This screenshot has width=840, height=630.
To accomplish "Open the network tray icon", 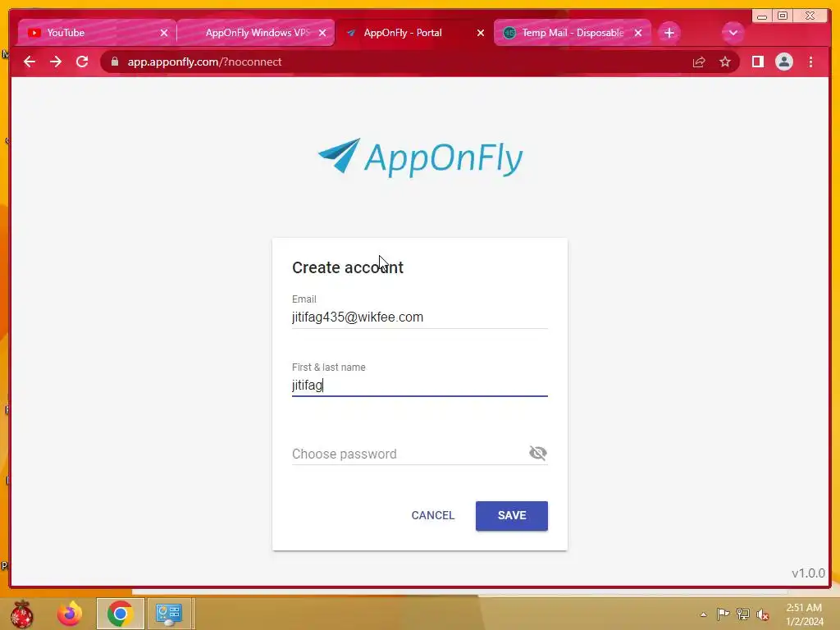I will point(743,614).
